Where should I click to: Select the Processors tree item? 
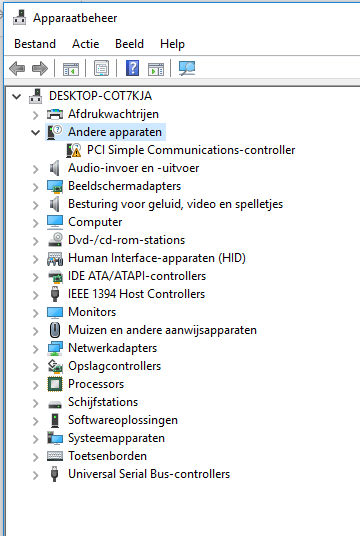pyautogui.click(x=96, y=384)
